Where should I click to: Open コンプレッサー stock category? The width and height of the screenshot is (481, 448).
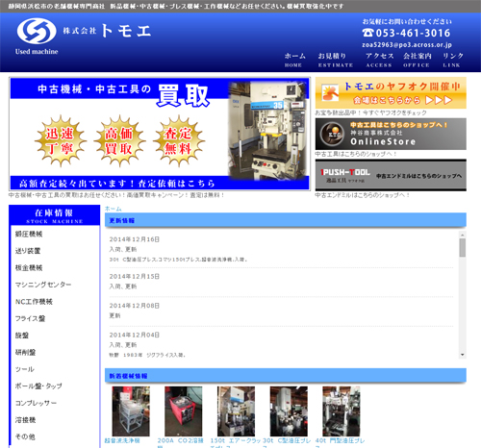[x=36, y=403]
